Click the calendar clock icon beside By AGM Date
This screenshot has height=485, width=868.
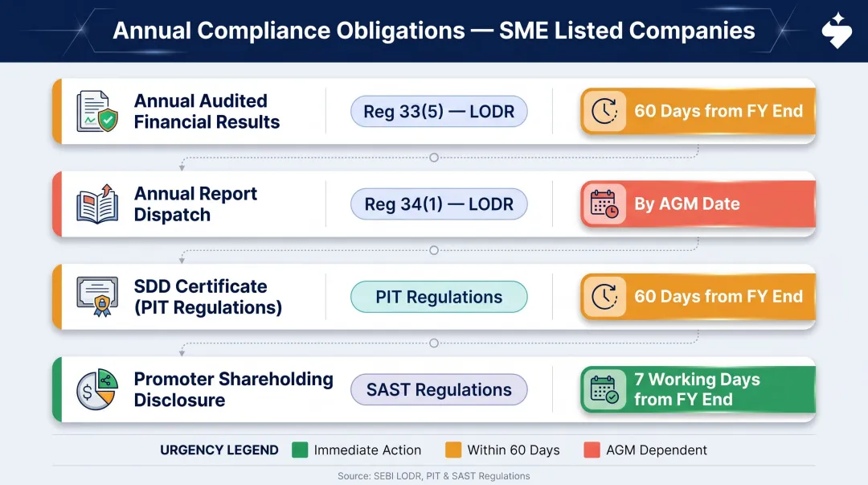tap(604, 203)
